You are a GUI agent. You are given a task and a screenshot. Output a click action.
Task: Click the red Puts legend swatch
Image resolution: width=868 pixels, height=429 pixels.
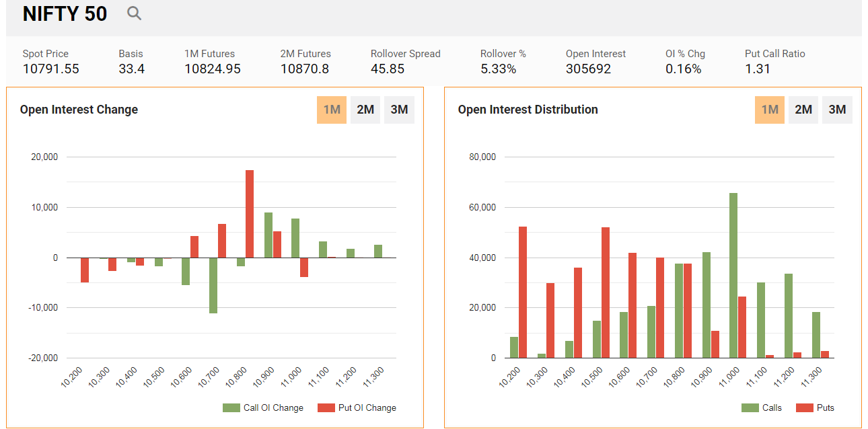click(804, 407)
